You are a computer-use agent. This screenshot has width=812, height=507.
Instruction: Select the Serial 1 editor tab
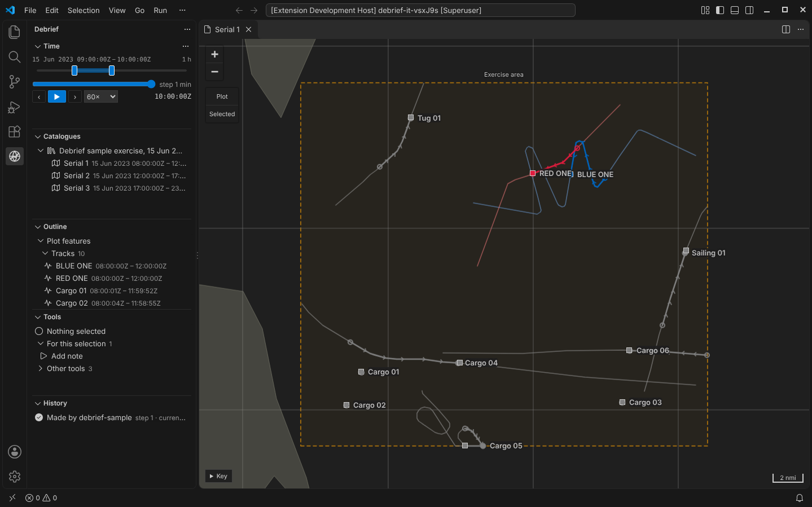click(229, 29)
